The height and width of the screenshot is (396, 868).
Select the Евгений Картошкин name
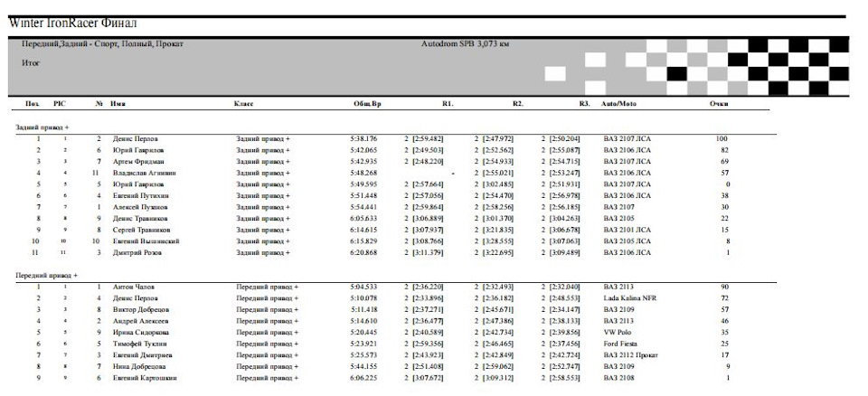tap(145, 378)
